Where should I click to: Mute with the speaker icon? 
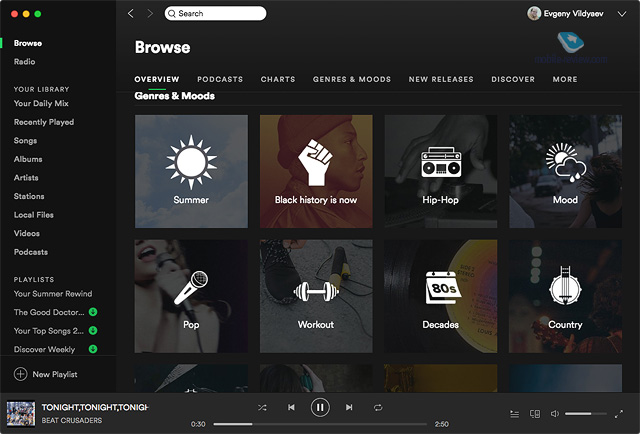[555, 414]
